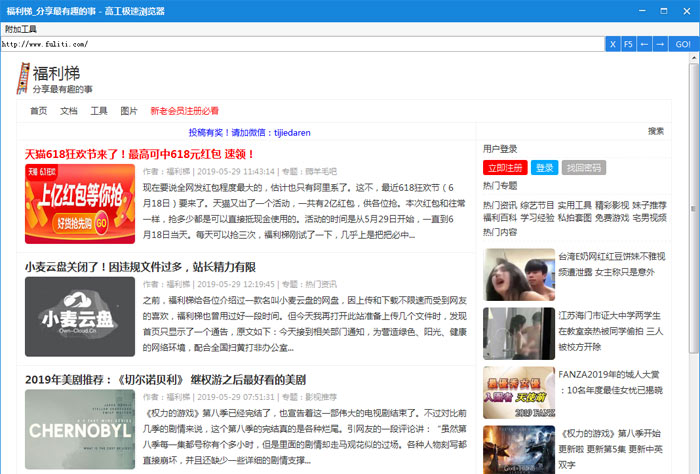Switch to the 文档 navigation tab
The width and height of the screenshot is (700, 474).
tap(69, 111)
